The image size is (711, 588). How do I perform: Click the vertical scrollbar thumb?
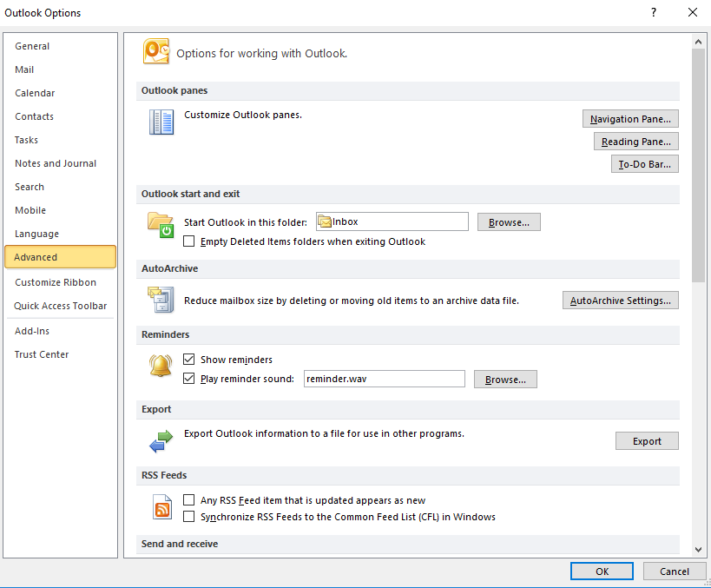click(x=698, y=165)
